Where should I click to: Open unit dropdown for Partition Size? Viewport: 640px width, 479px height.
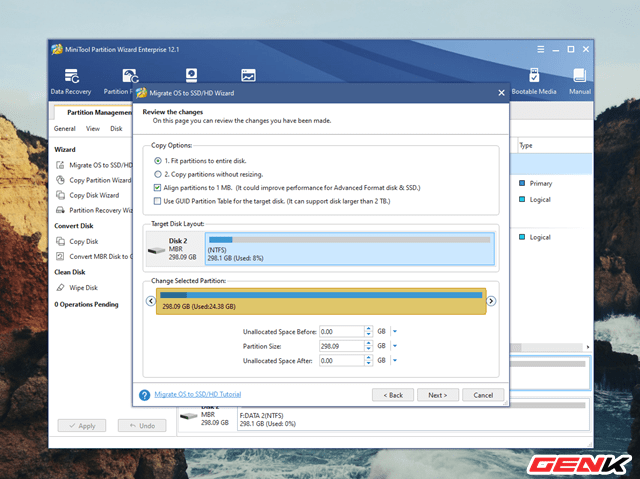point(395,346)
